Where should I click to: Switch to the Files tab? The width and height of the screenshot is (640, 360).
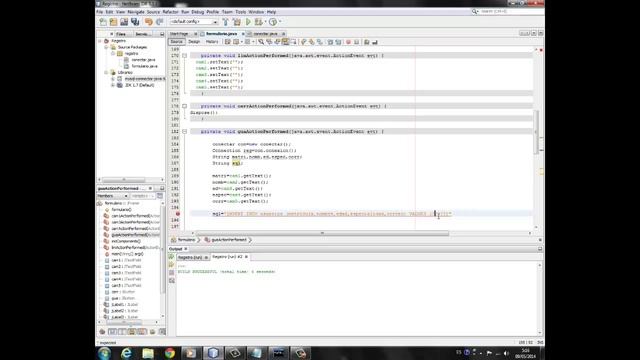coord(121,34)
